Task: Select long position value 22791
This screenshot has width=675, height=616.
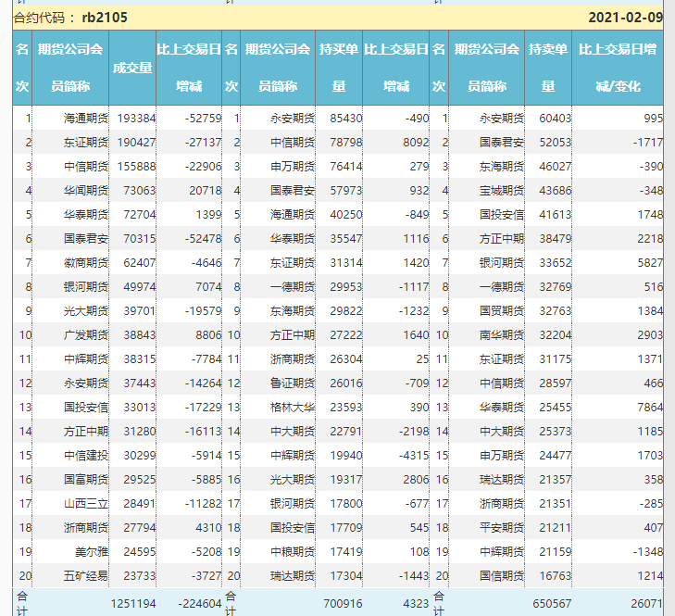Action: coord(346,432)
